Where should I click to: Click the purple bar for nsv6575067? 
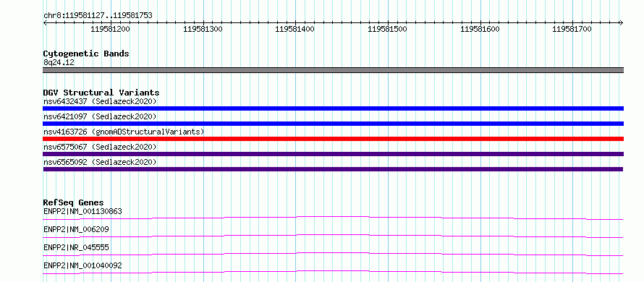tap(333, 154)
